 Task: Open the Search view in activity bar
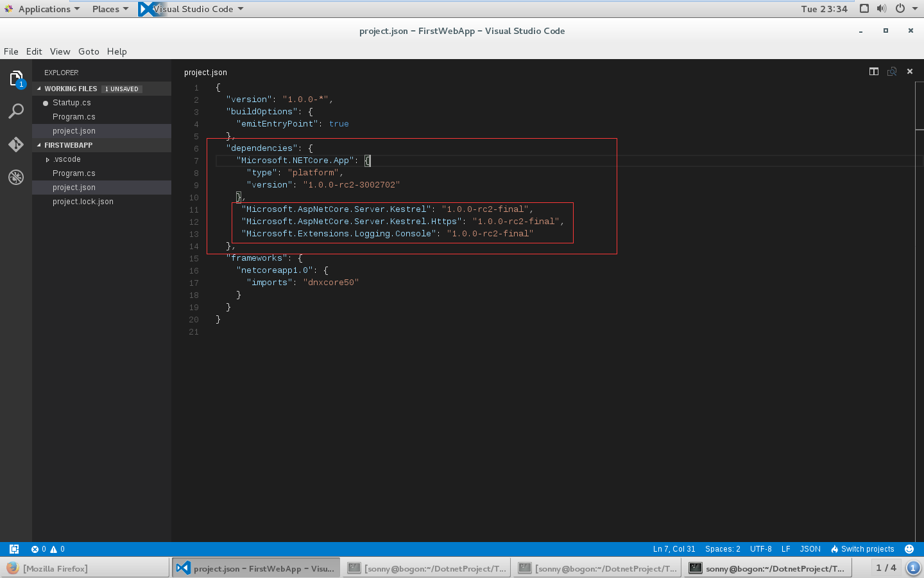[x=16, y=111]
